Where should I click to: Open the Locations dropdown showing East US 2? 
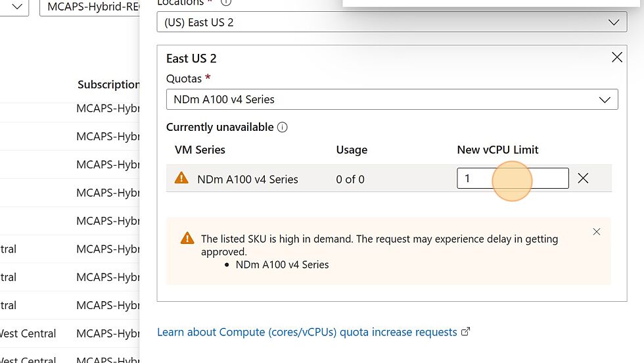(x=392, y=22)
